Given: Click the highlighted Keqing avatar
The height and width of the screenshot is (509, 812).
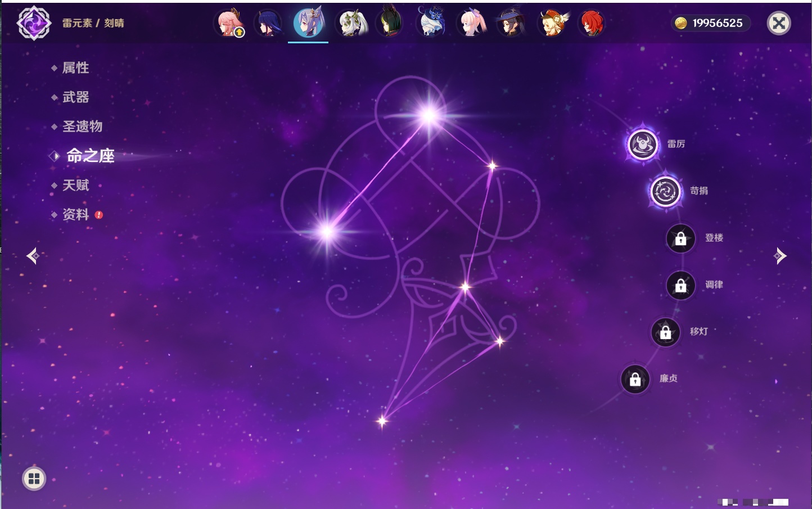Looking at the screenshot, I should (308, 22).
